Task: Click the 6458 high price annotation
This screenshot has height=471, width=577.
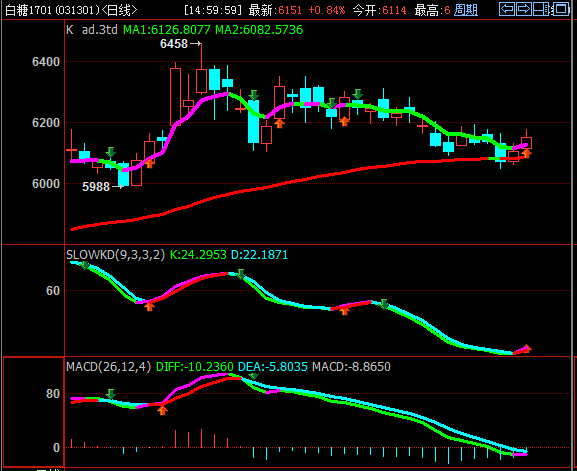Action: (x=174, y=44)
